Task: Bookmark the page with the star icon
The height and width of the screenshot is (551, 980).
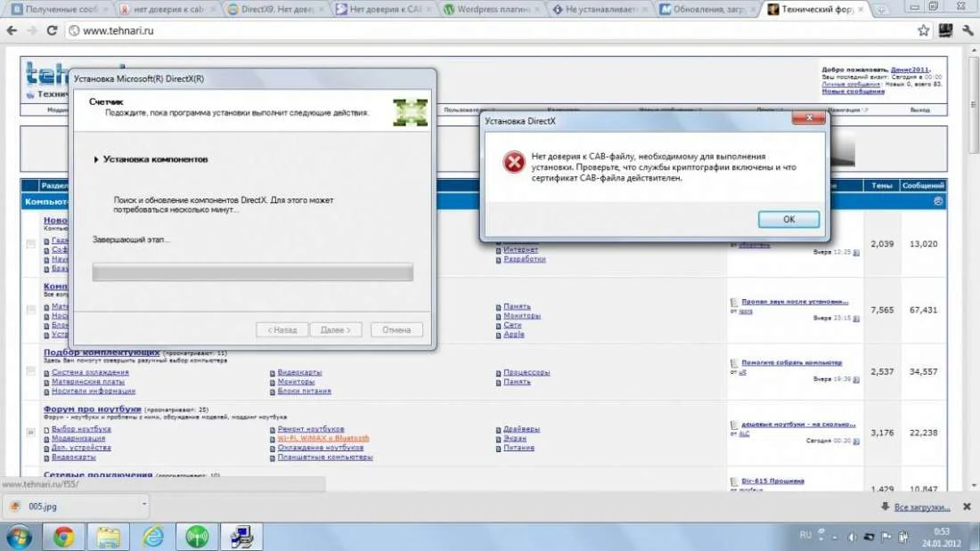Action: click(923, 30)
